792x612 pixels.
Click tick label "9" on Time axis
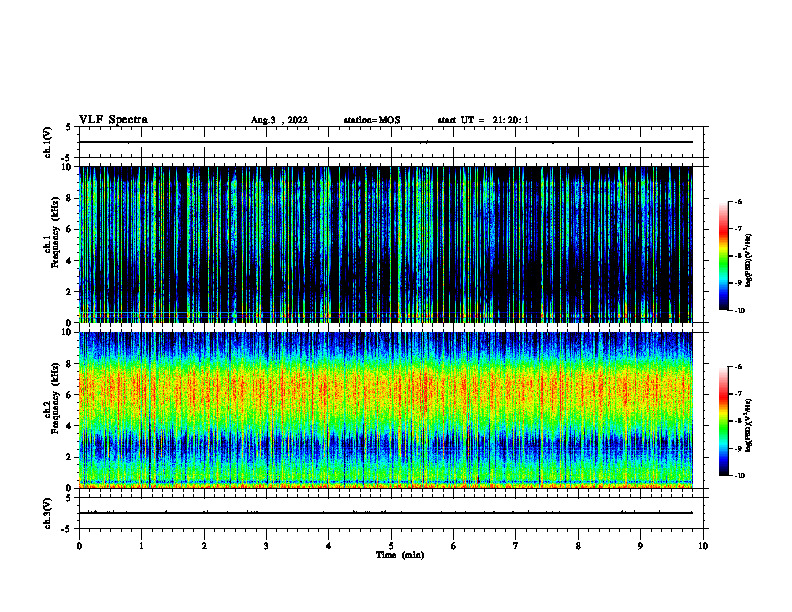click(640, 546)
